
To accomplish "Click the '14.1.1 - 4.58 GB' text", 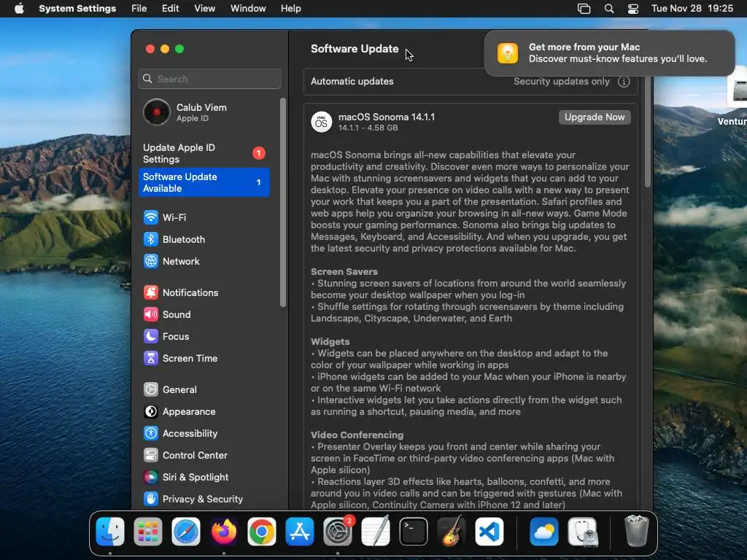I will coord(368,128).
